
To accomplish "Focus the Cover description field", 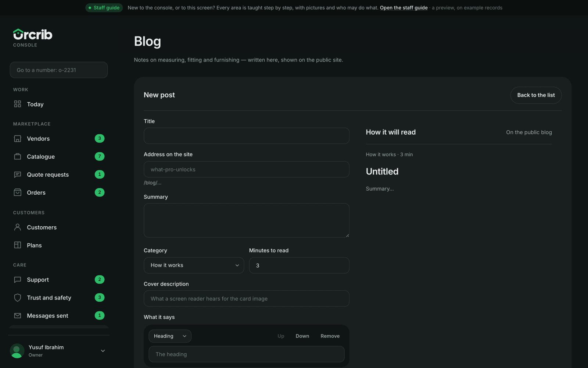I will (246, 298).
